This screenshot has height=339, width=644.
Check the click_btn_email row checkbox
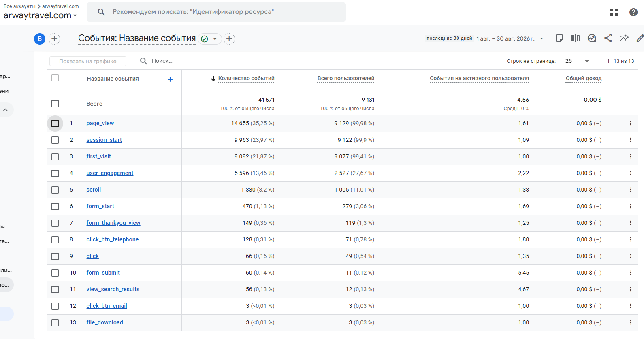(55, 306)
